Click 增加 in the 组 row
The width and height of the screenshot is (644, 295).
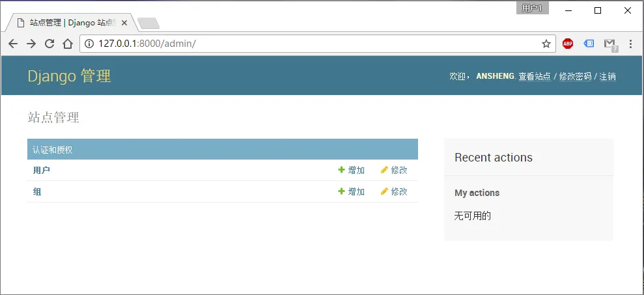tap(352, 191)
